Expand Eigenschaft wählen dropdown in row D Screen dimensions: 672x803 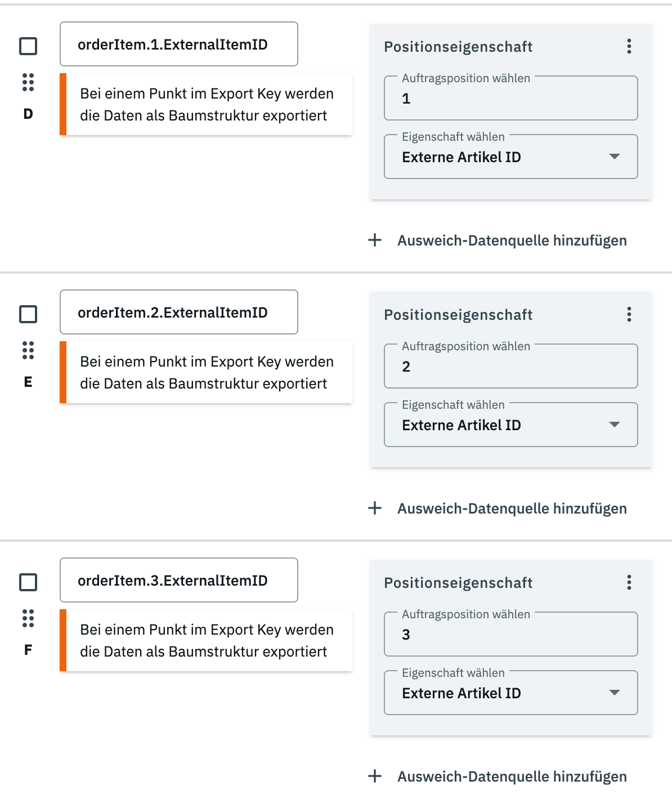tap(615, 157)
